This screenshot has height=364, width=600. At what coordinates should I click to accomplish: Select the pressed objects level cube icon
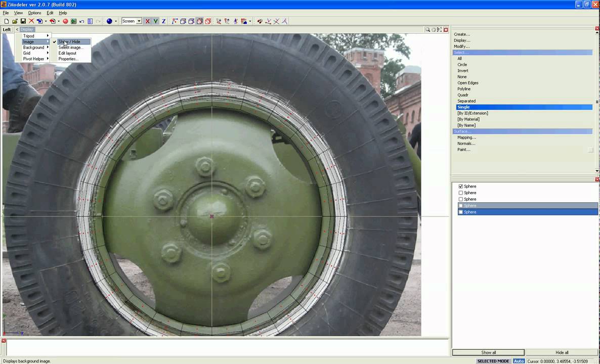[x=199, y=21]
